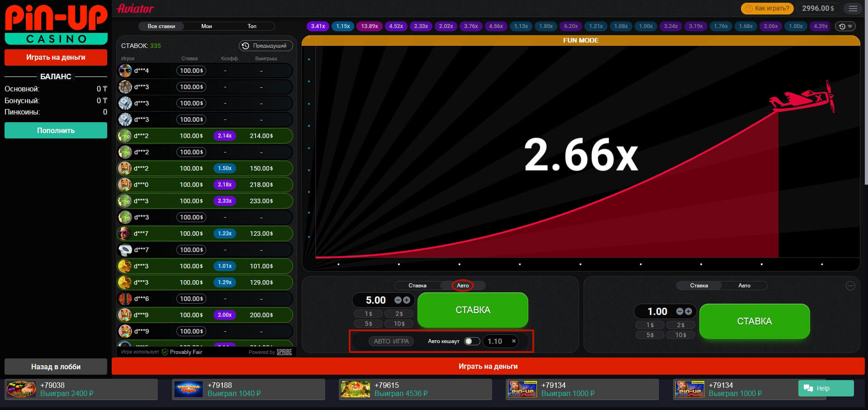Open winner +79615 game thumbnail

click(355, 389)
